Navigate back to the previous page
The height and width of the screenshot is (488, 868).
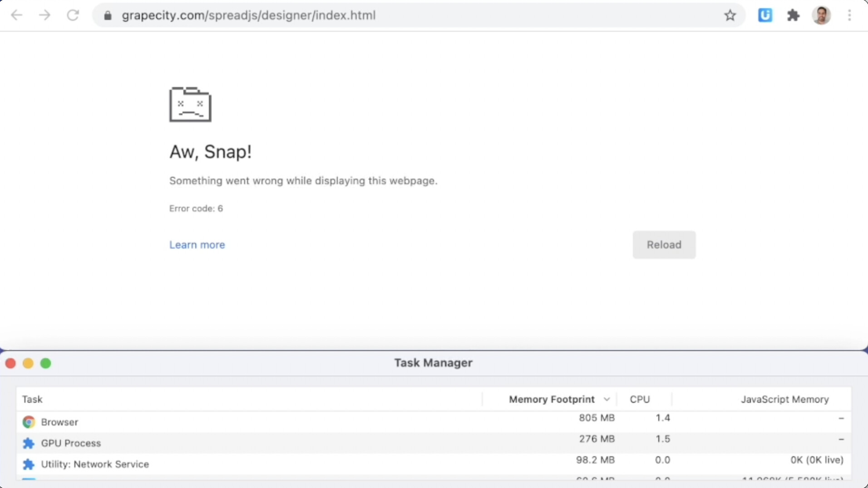pyautogui.click(x=17, y=15)
